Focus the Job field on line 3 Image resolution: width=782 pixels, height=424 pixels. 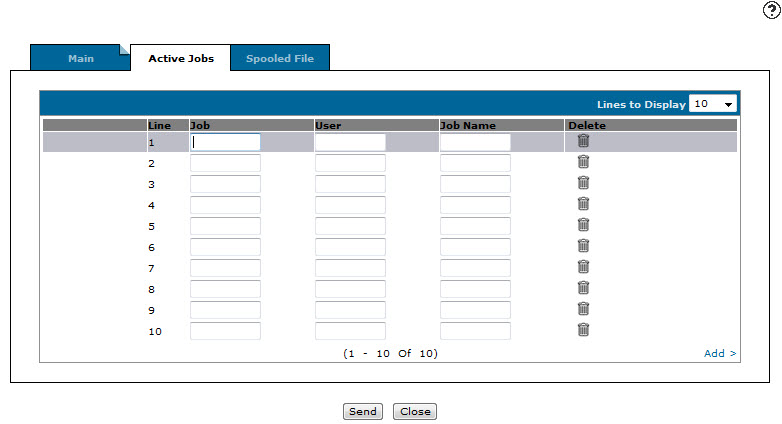click(225, 184)
